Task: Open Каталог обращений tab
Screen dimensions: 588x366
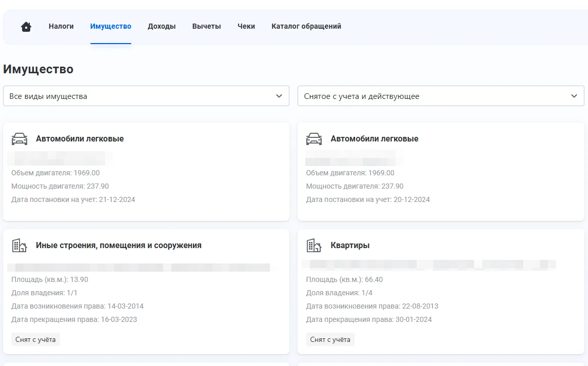Action: [306, 26]
